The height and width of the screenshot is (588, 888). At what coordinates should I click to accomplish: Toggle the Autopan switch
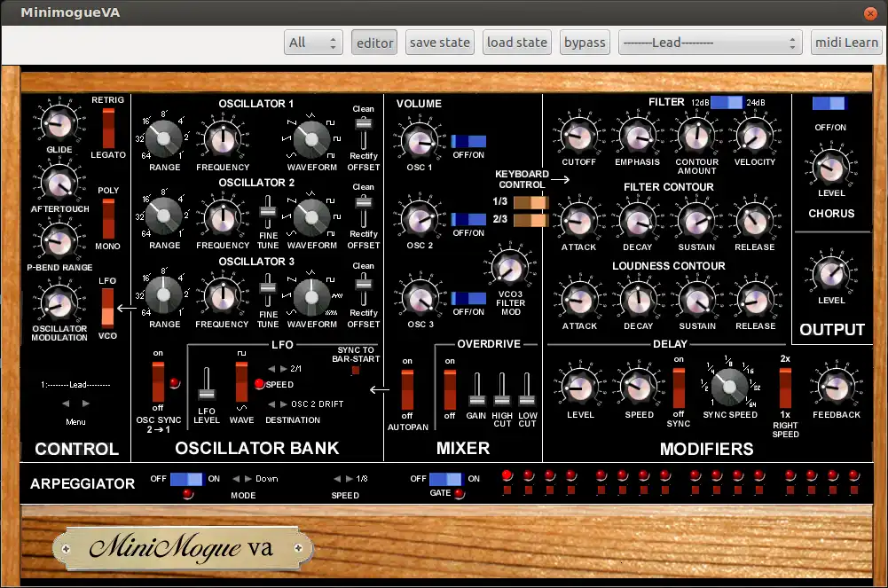pyautogui.click(x=407, y=390)
